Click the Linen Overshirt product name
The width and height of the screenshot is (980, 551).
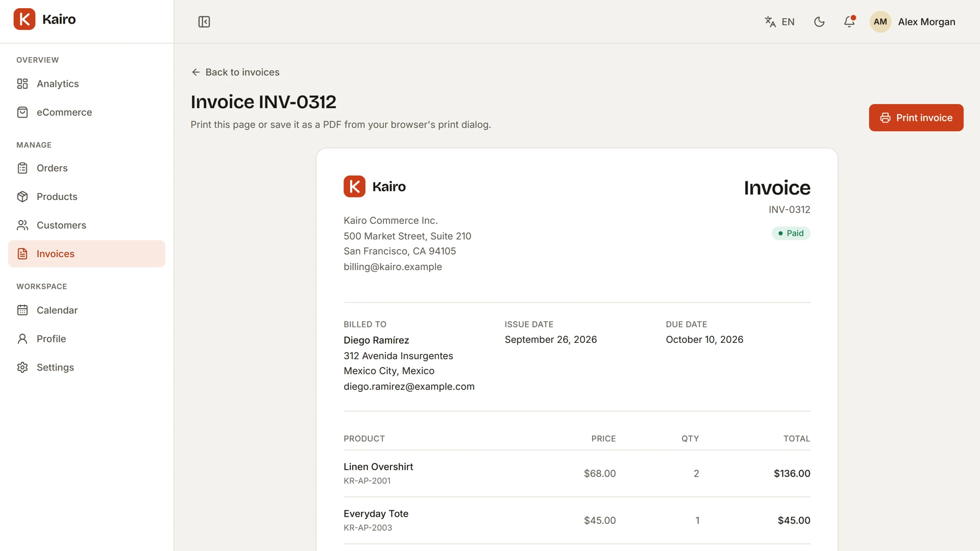point(378,467)
